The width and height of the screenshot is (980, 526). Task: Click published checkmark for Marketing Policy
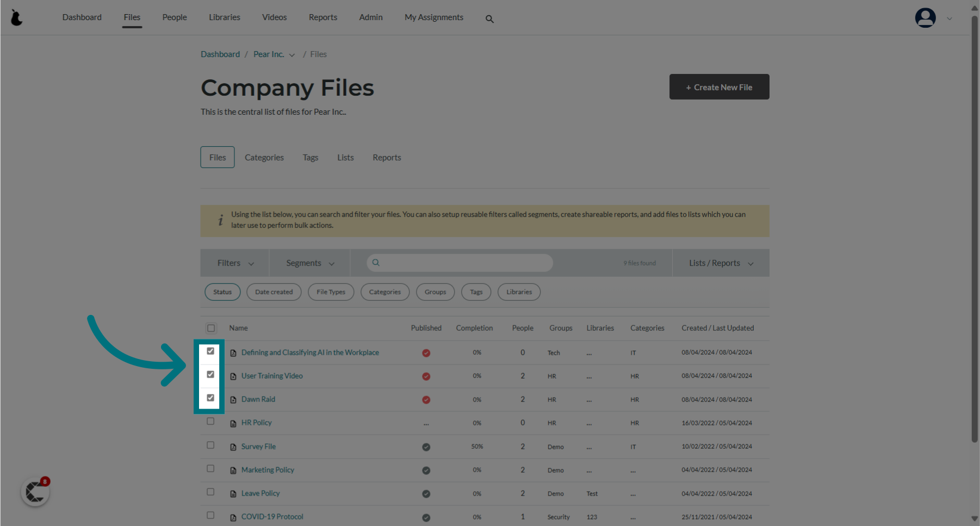[426, 471]
